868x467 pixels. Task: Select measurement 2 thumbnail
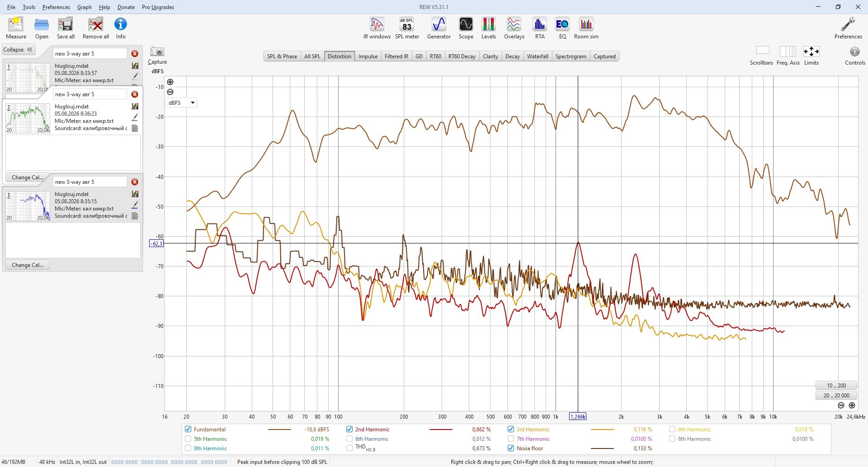pyautogui.click(x=28, y=118)
